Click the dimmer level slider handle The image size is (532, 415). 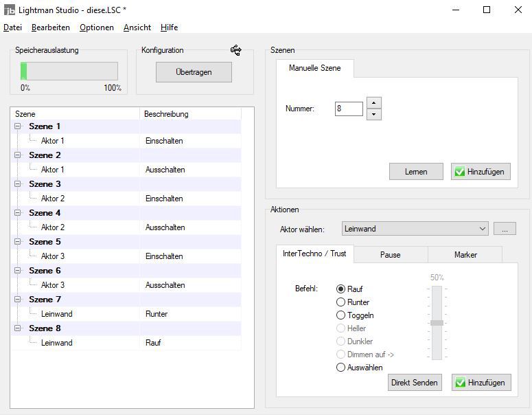437,323
